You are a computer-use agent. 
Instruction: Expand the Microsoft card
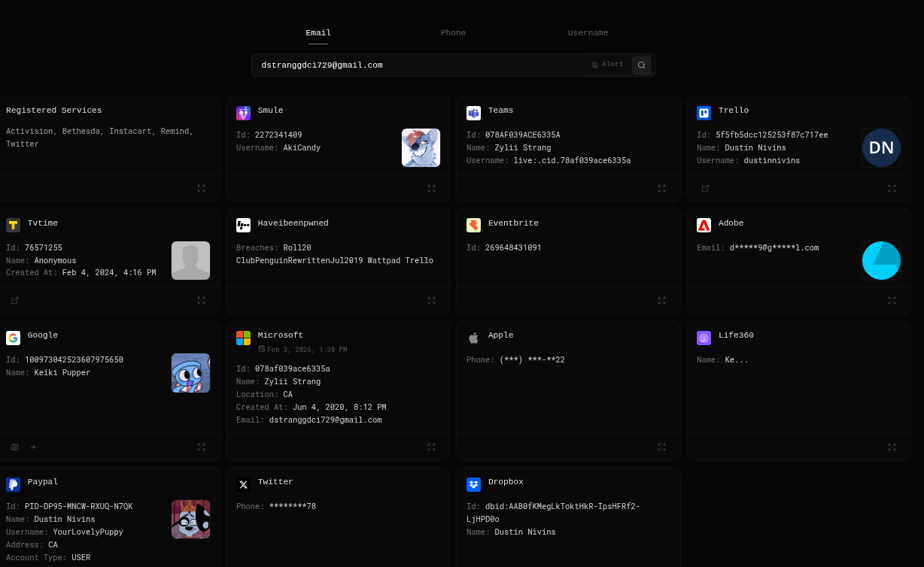point(431,447)
